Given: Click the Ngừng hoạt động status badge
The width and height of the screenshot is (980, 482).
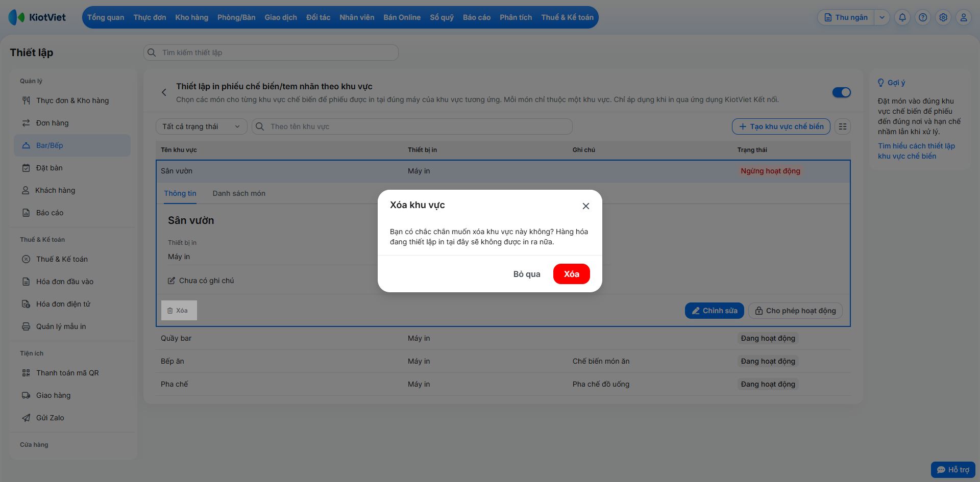Looking at the screenshot, I should click(770, 171).
